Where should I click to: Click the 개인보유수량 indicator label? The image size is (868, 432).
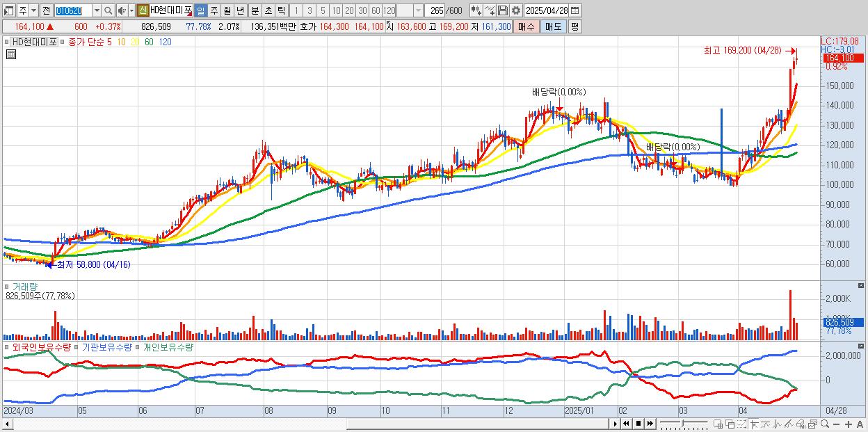tap(168, 346)
